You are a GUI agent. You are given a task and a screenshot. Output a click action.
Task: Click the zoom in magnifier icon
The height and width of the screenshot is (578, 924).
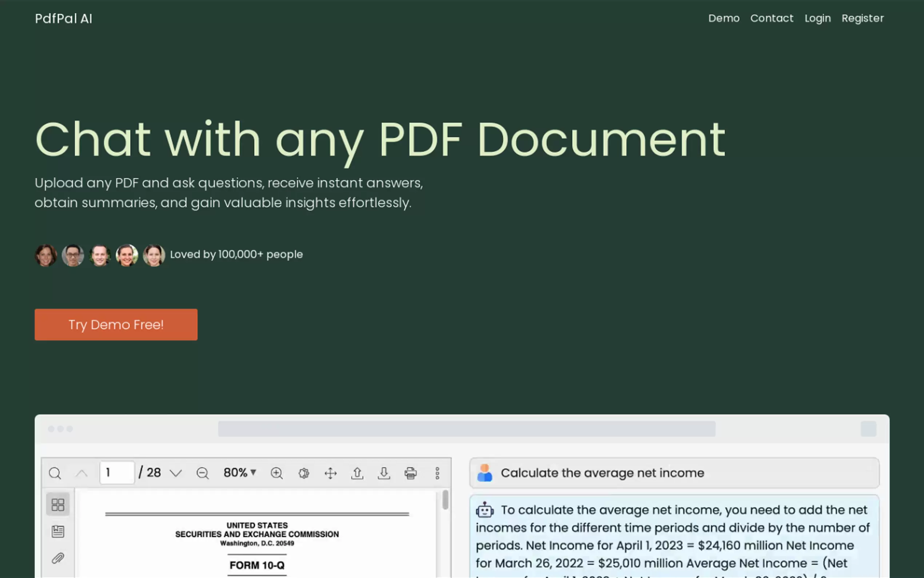pyautogui.click(x=276, y=473)
